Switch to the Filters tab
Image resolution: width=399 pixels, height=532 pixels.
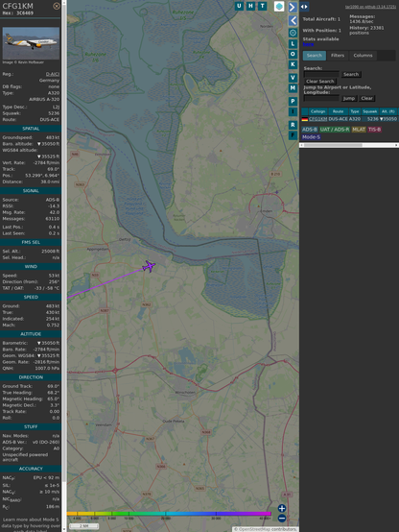click(338, 56)
